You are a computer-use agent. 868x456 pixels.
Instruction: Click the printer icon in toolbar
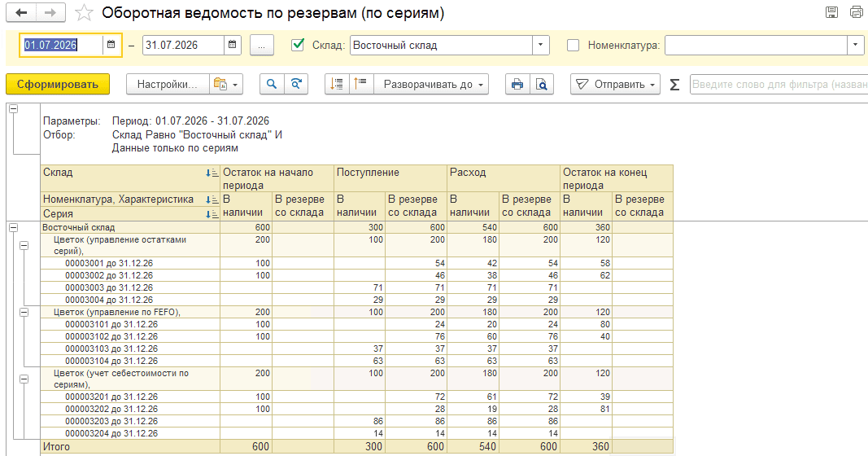click(517, 84)
